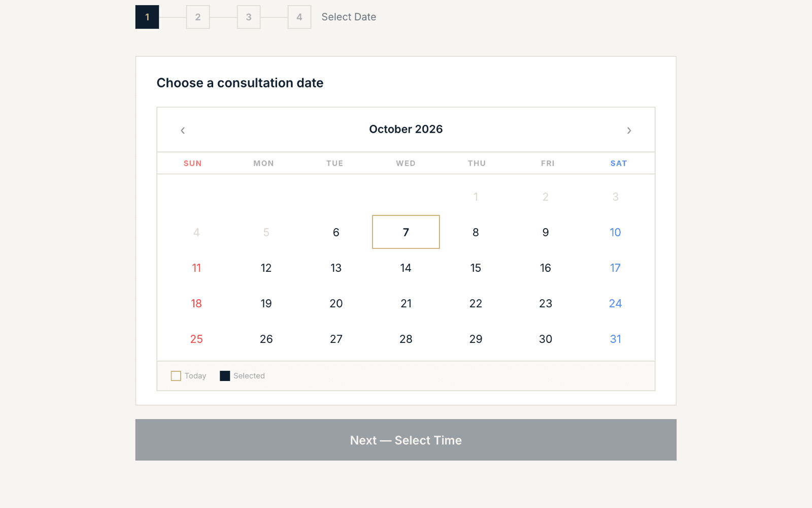Select step 2 in the progress stepper
The image size is (812, 508).
coord(198,17)
